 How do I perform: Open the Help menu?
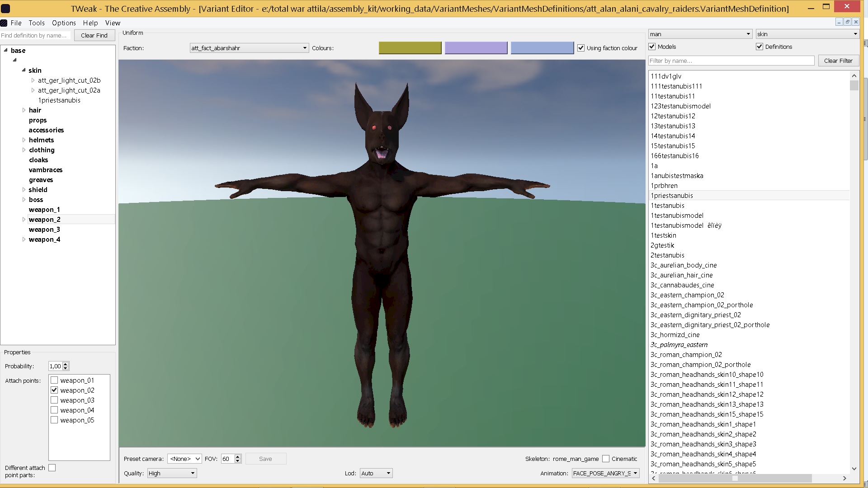(x=90, y=23)
